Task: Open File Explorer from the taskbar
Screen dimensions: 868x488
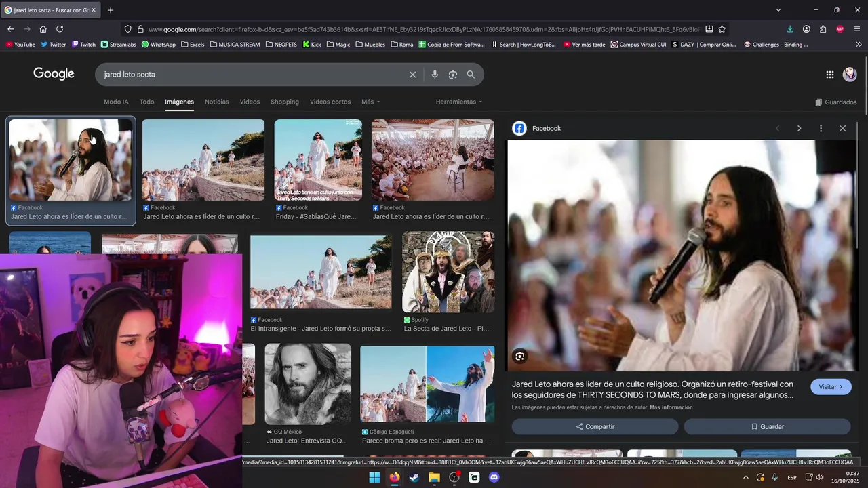Action: point(435,477)
